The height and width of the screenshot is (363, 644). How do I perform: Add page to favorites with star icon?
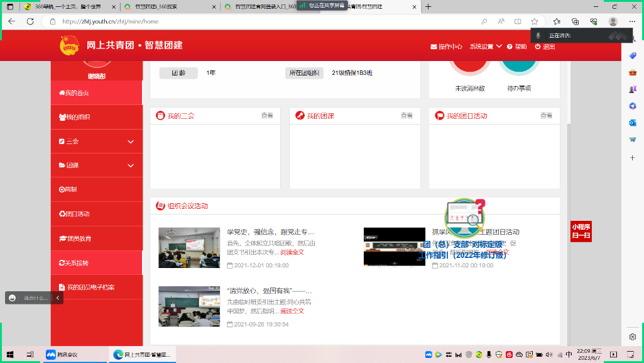click(x=534, y=21)
